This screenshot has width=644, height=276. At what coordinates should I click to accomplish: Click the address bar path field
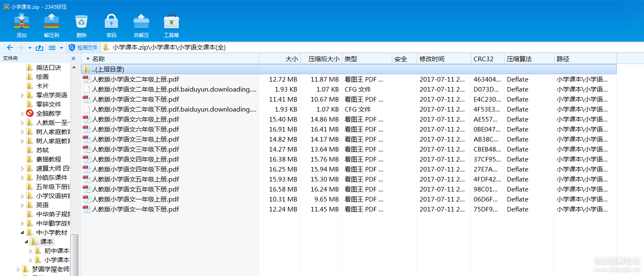point(371,47)
